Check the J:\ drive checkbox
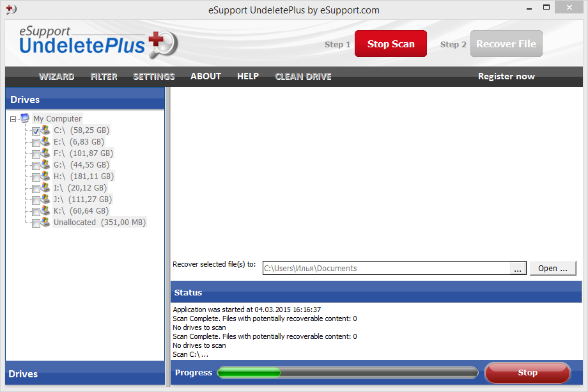The height and width of the screenshot is (392, 588). (36, 200)
